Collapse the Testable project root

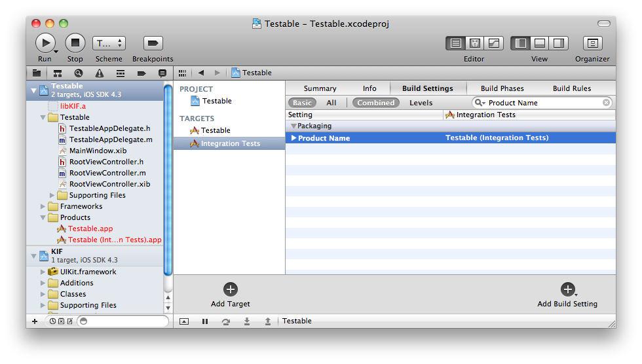33,90
